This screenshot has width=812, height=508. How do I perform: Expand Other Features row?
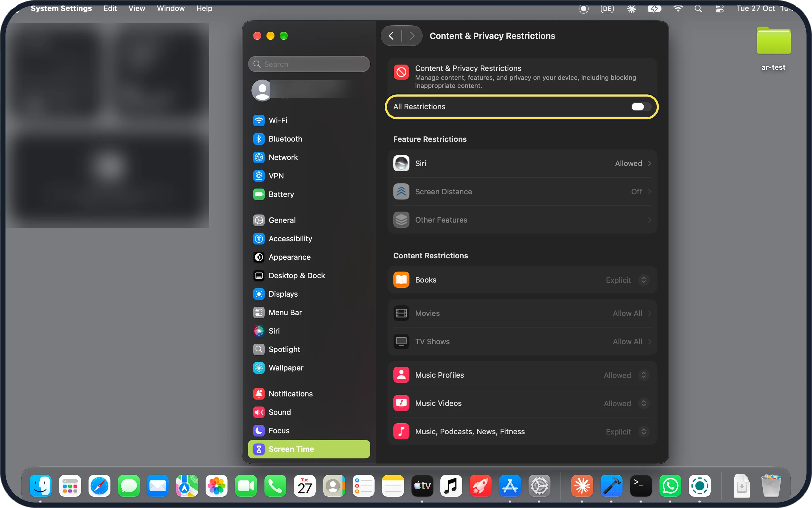tap(522, 220)
